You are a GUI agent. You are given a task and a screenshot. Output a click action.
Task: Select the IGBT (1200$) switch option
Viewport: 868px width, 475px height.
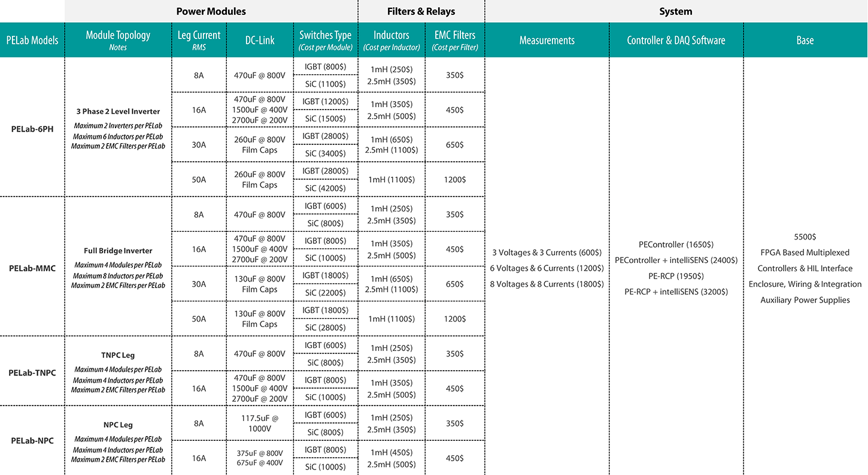point(326,101)
